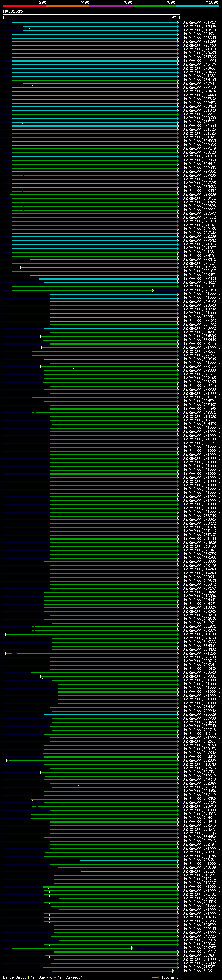Open hit UniRef100_B8LRR8
This screenshot has width=222, height=980.
click(x=199, y=60)
